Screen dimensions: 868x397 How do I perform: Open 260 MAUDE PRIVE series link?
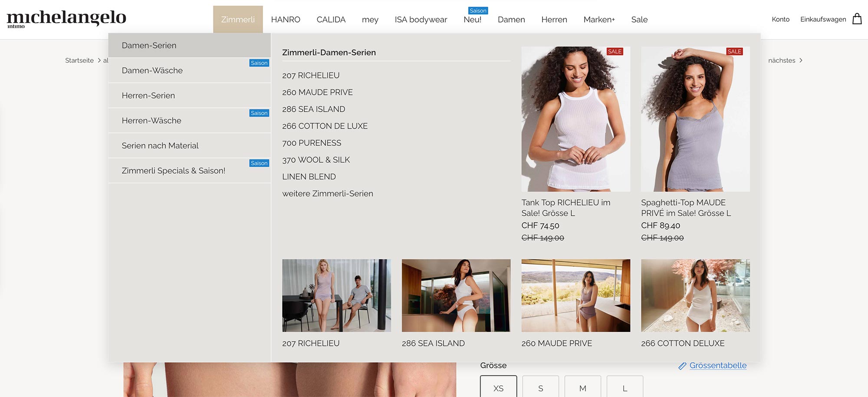point(317,93)
